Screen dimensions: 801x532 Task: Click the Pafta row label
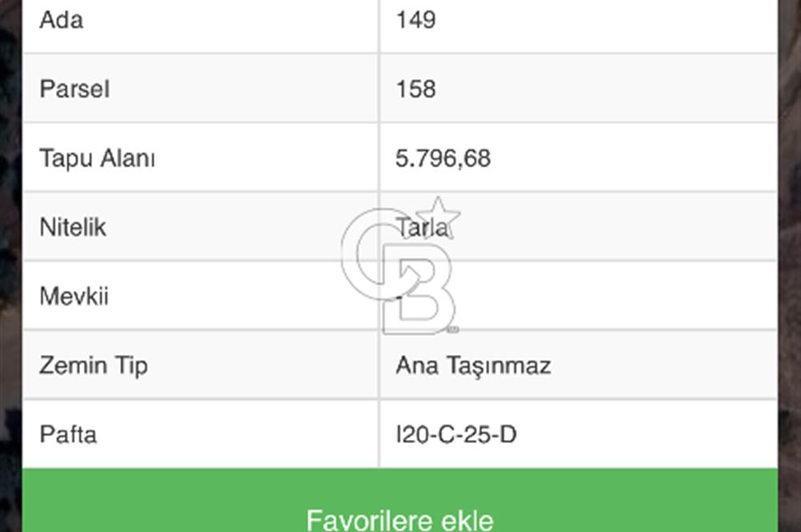(x=68, y=434)
